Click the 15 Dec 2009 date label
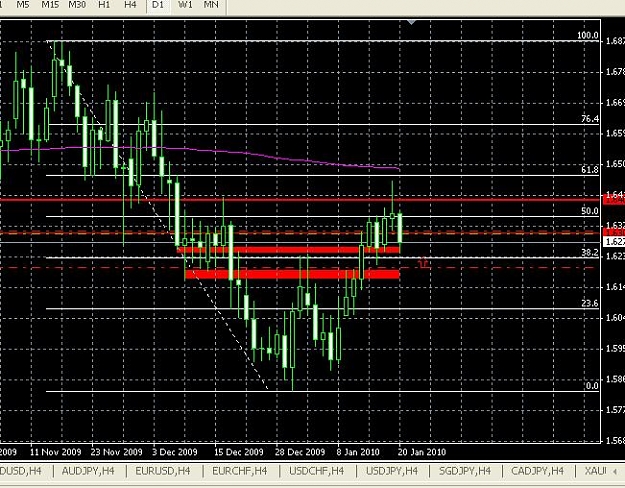The image size is (625, 488). click(x=239, y=452)
